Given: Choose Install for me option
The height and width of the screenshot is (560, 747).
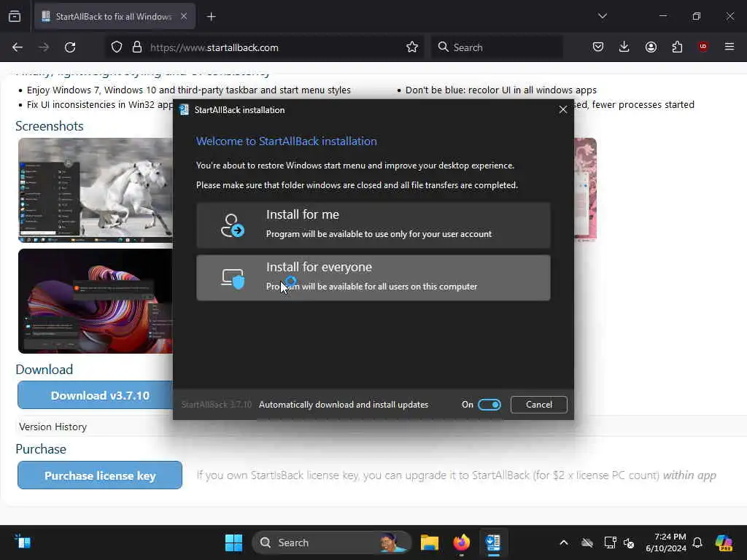Looking at the screenshot, I should [x=373, y=225].
